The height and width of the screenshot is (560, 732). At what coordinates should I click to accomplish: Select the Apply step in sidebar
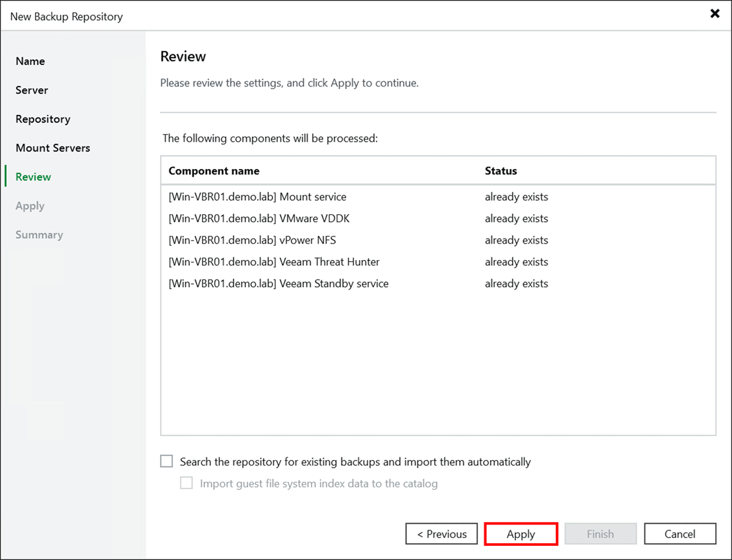click(30, 205)
